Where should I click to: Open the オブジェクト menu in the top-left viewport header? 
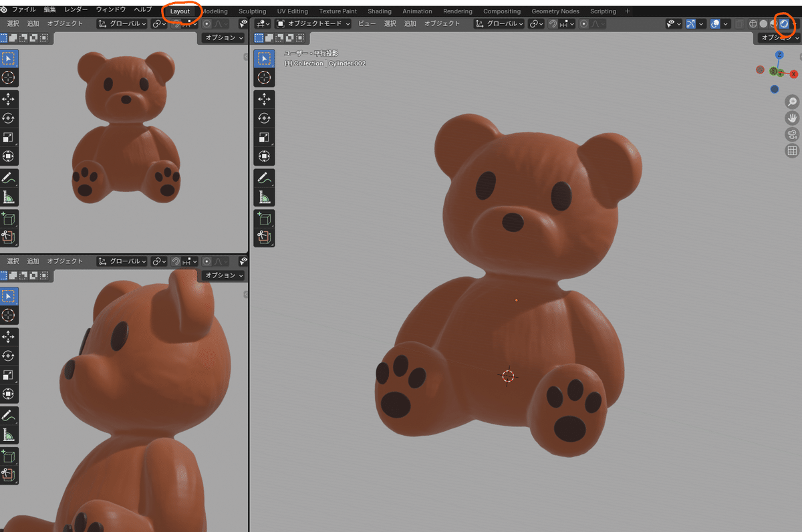point(65,23)
